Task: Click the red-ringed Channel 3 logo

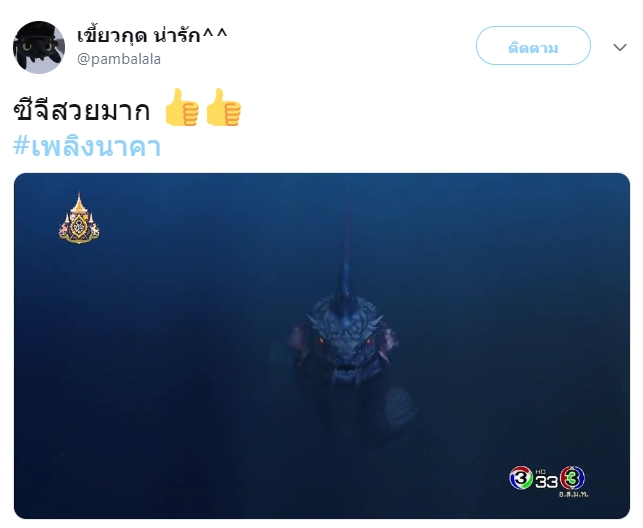Action: [572, 478]
